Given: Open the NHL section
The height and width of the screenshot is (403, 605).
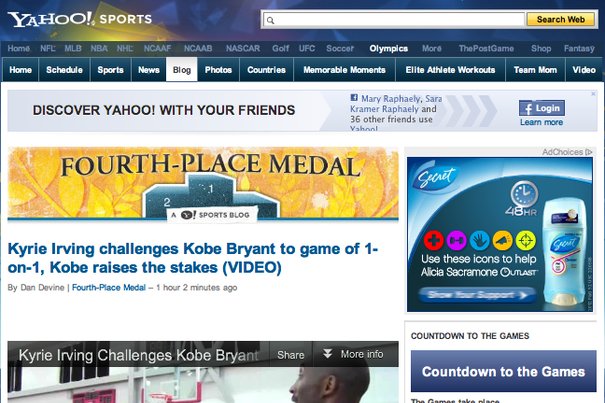Looking at the screenshot, I should pyautogui.click(x=125, y=49).
